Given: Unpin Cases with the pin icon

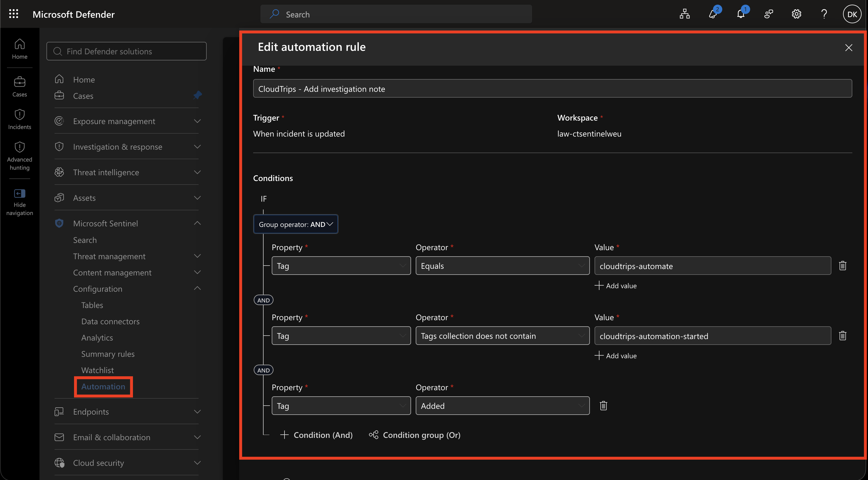Looking at the screenshot, I should (197, 95).
